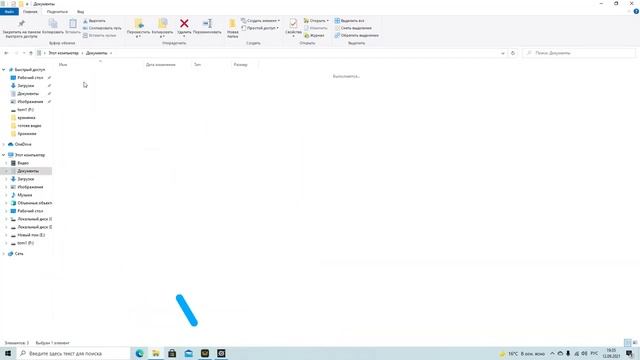640x360 pixels.
Task: Show hidden system tray icons chevron
Action: 552,353
